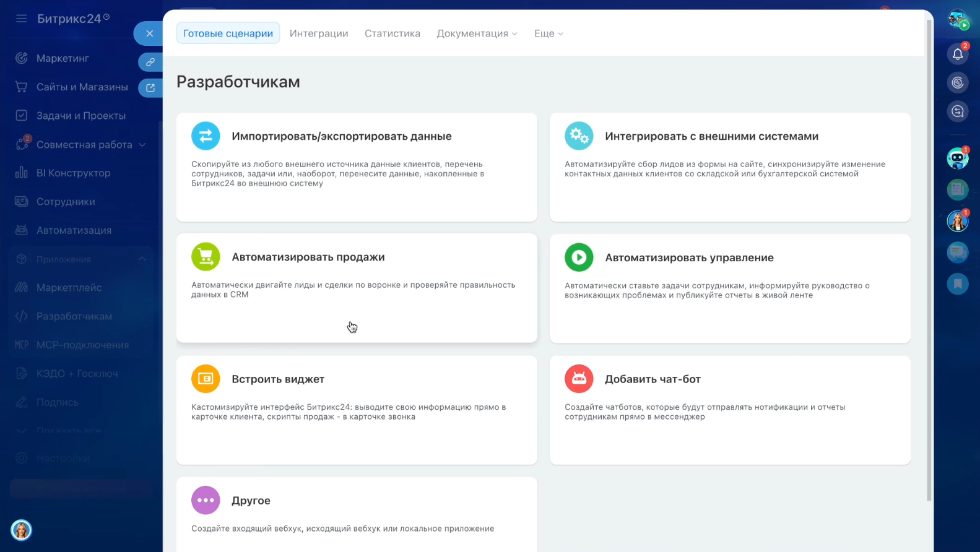The image size is (980, 552).
Task: Open the Маркетплейс sidebar item
Action: point(69,288)
